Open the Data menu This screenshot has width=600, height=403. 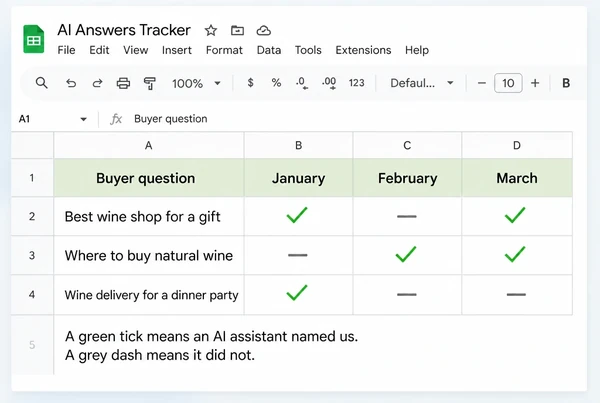269,50
